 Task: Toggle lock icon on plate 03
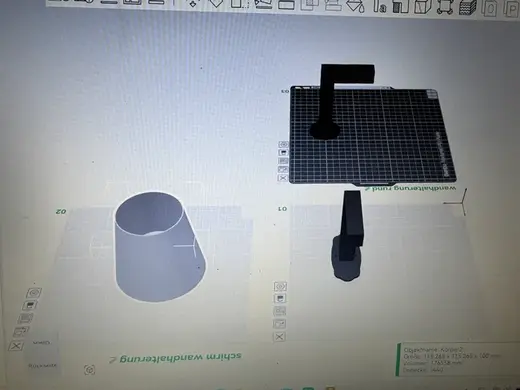[x=283, y=153]
